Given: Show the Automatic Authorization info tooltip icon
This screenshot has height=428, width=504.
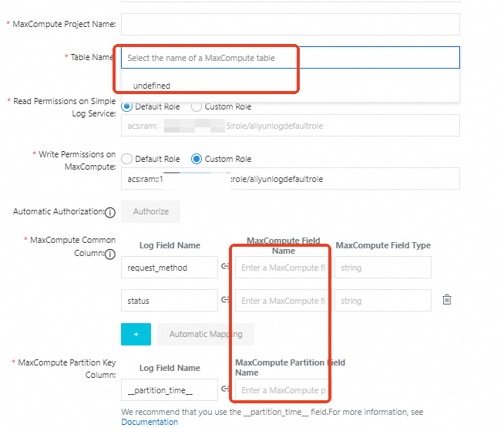Looking at the screenshot, I should 110,213.
